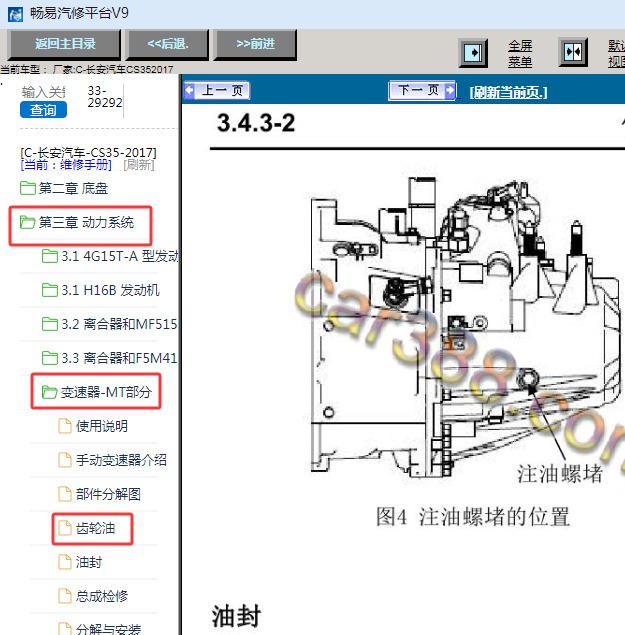Click the split-view icon with opposing arrows
The height and width of the screenshot is (635, 625).
(573, 52)
